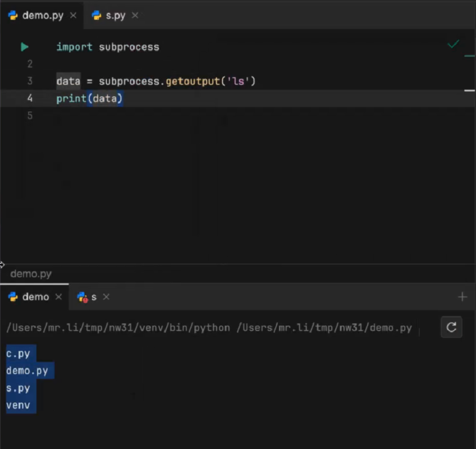Click the Python icon on s.py tab

(x=96, y=15)
